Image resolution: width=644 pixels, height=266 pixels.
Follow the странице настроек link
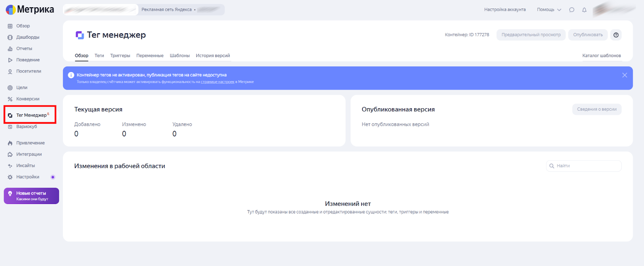217,82
